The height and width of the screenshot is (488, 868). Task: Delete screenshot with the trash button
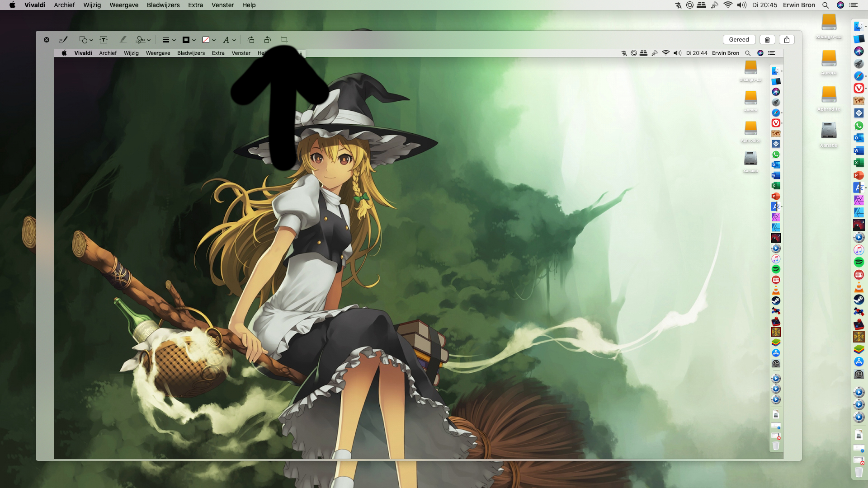point(767,40)
